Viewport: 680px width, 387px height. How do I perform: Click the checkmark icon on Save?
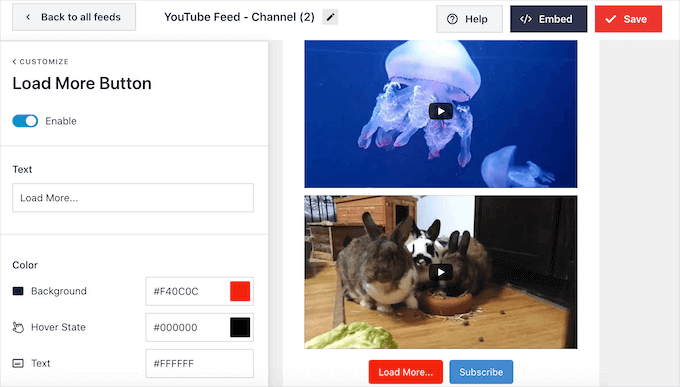[611, 19]
